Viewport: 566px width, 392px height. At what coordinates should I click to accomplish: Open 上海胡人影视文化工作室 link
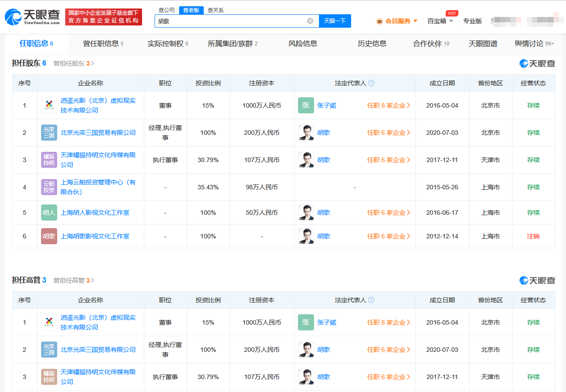click(95, 213)
